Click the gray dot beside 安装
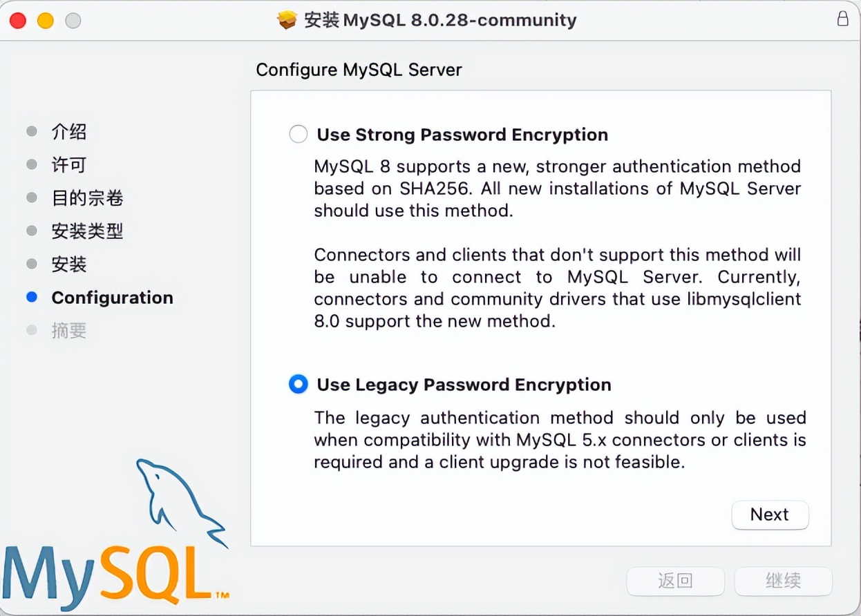 [32, 264]
